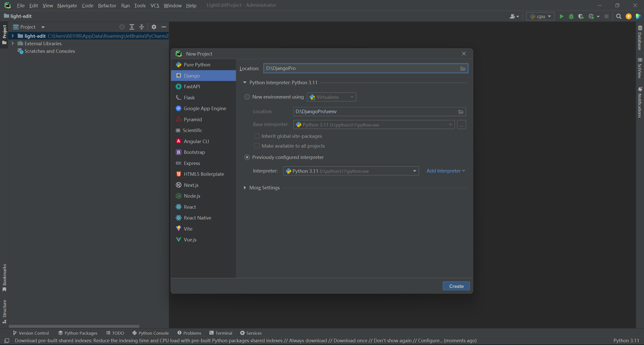Click the FastAPI project type icon

click(x=178, y=86)
